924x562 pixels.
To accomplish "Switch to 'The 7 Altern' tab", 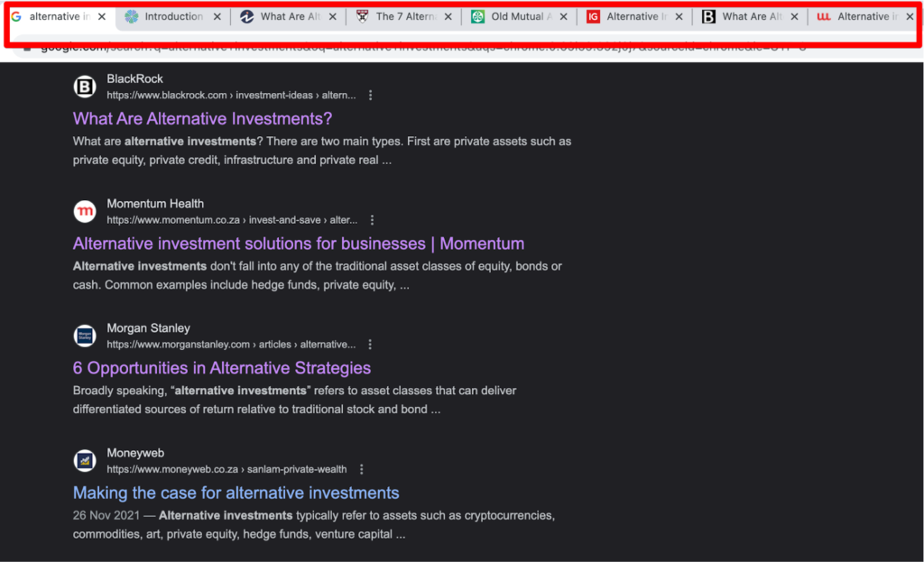I will click(x=404, y=17).
